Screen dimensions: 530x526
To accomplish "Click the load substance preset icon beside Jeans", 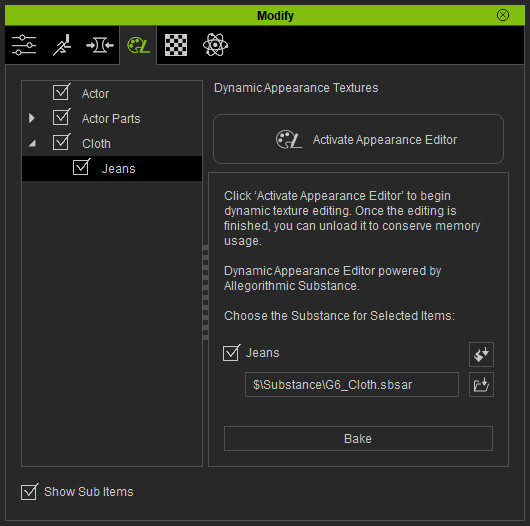I will click(481, 354).
